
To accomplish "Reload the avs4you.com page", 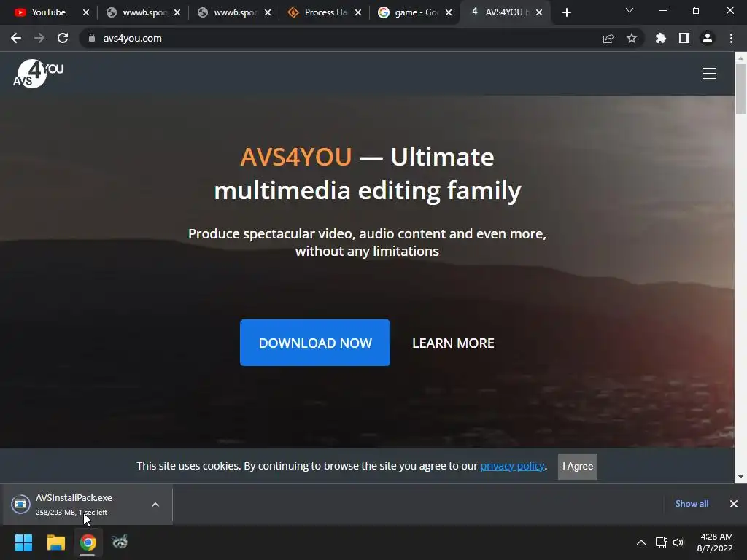I will click(x=63, y=38).
